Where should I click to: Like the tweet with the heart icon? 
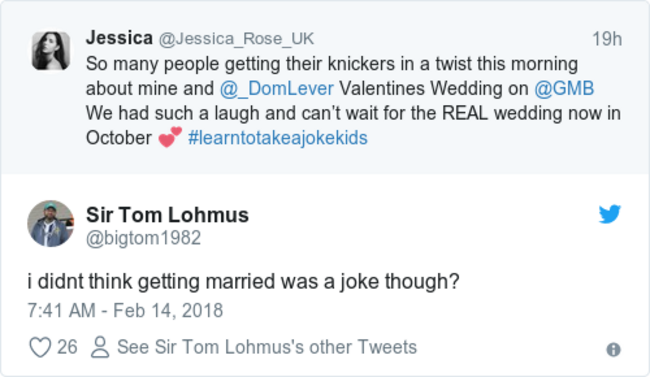point(40,347)
